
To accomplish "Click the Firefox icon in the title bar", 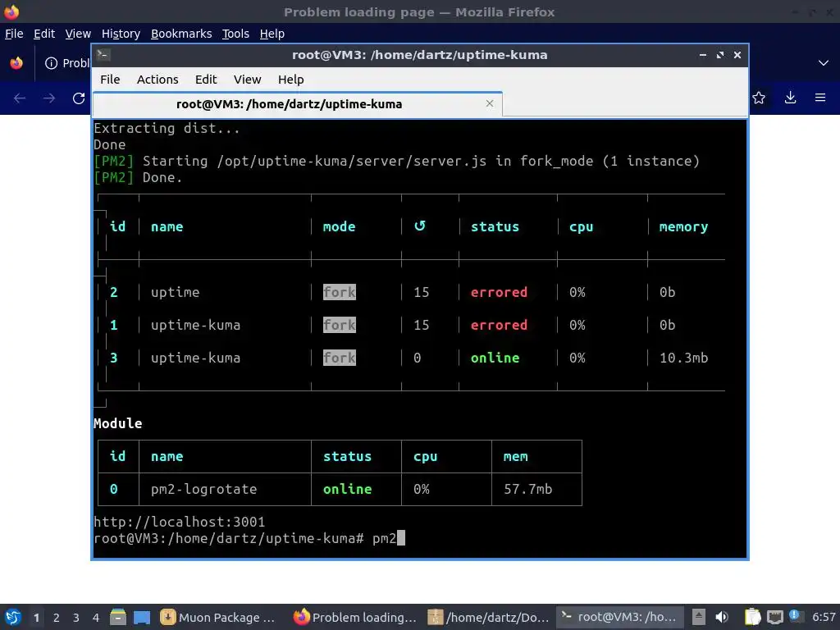I will click(x=11, y=11).
